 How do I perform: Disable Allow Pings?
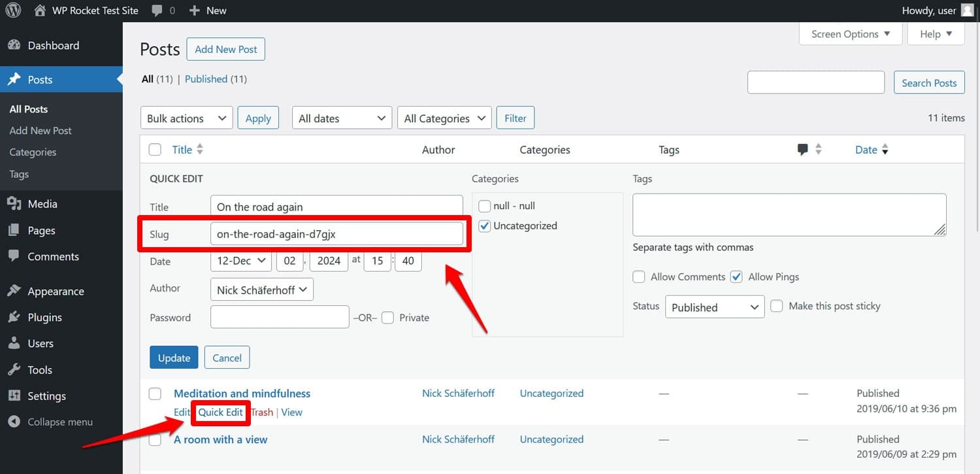tap(736, 277)
